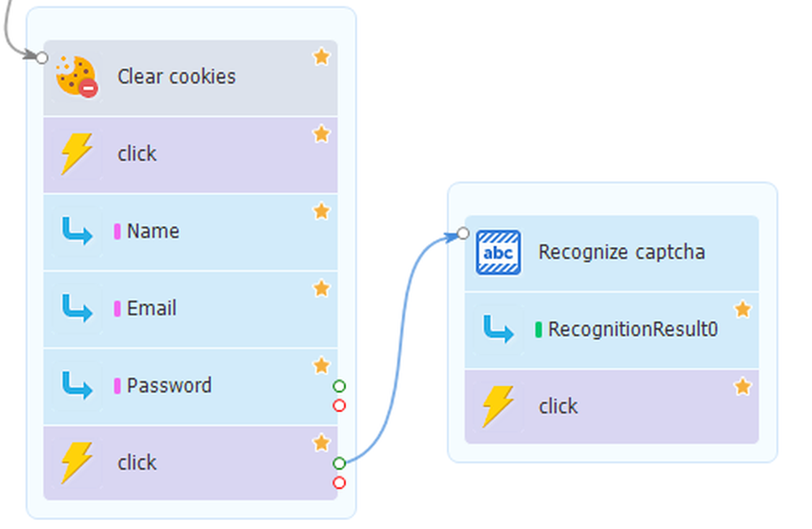The height and width of the screenshot is (529, 812).
Task: Select the Password variable label
Action: tap(170, 385)
